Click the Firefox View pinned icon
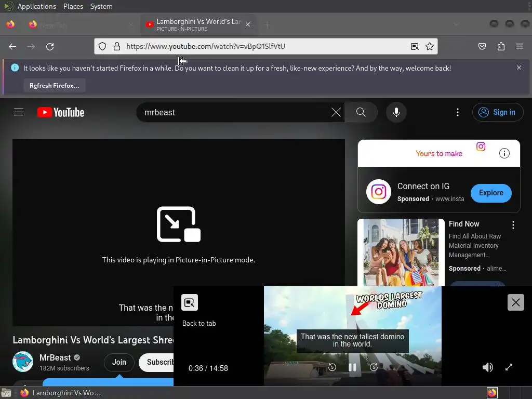Viewport: 532px width, 399px height. [10, 24]
